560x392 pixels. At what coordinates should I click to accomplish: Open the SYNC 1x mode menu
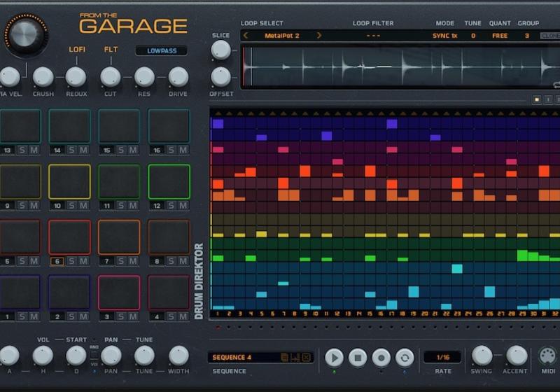444,35
